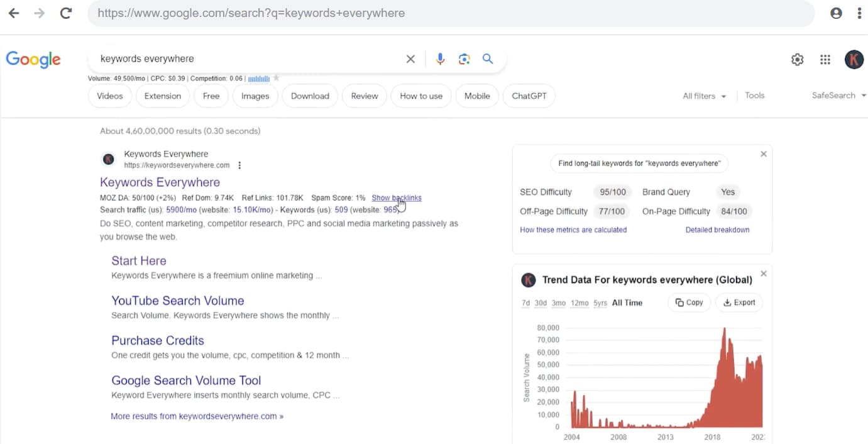Run search with the magnifying glass icon

pos(488,59)
